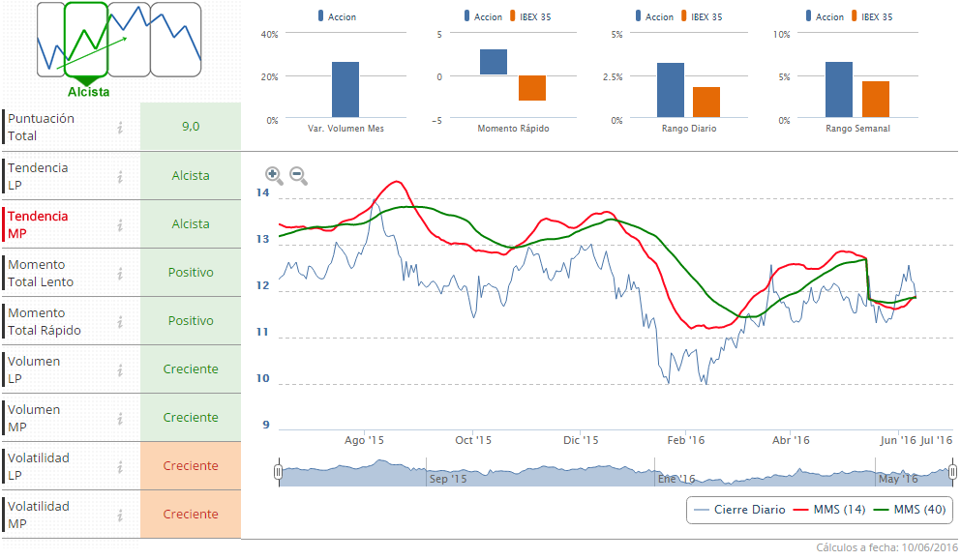Image resolution: width=961 pixels, height=560 pixels.
Task: Zoom out of the price chart
Action: pos(298,176)
